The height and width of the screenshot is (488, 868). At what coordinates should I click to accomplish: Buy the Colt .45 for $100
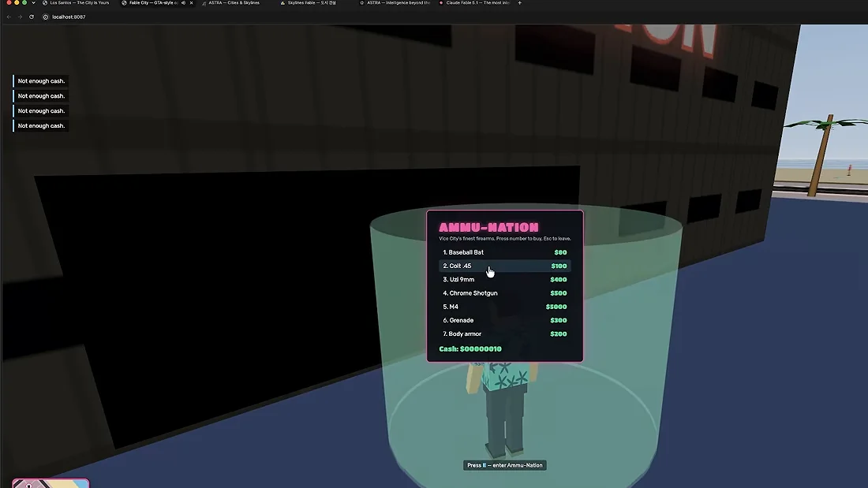pyautogui.click(x=505, y=266)
